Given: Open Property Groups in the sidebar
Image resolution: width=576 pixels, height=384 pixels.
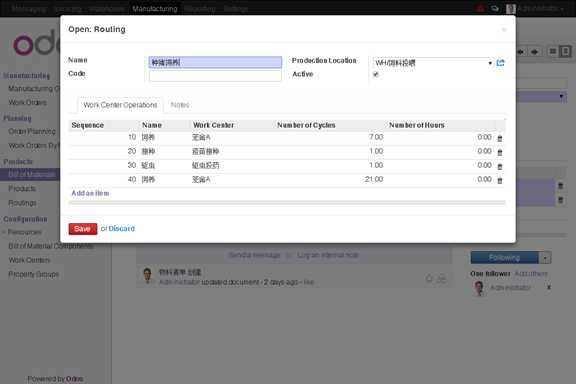Looking at the screenshot, I should click(x=33, y=274).
